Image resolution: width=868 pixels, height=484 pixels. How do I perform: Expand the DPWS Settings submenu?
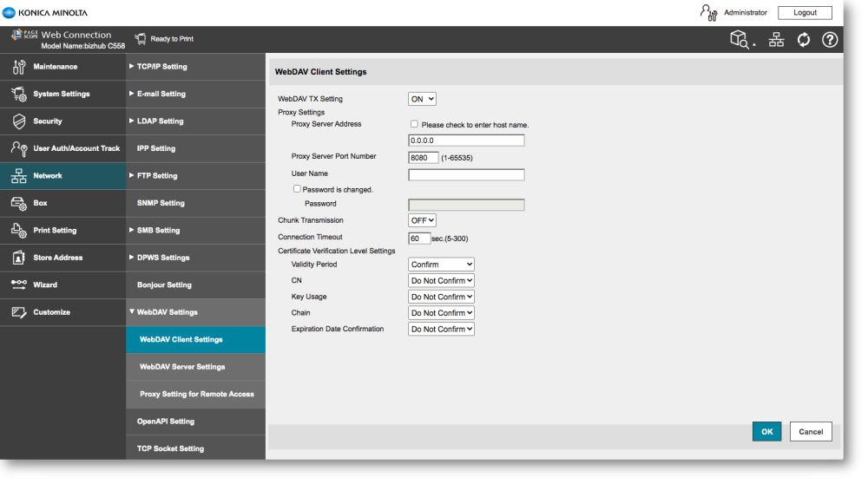tap(195, 258)
